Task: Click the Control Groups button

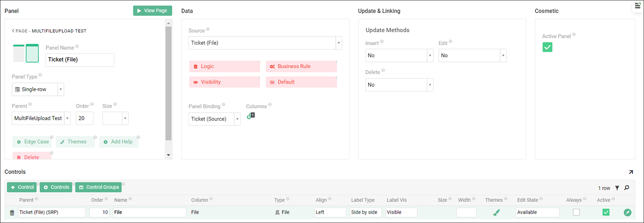Action: point(98,187)
